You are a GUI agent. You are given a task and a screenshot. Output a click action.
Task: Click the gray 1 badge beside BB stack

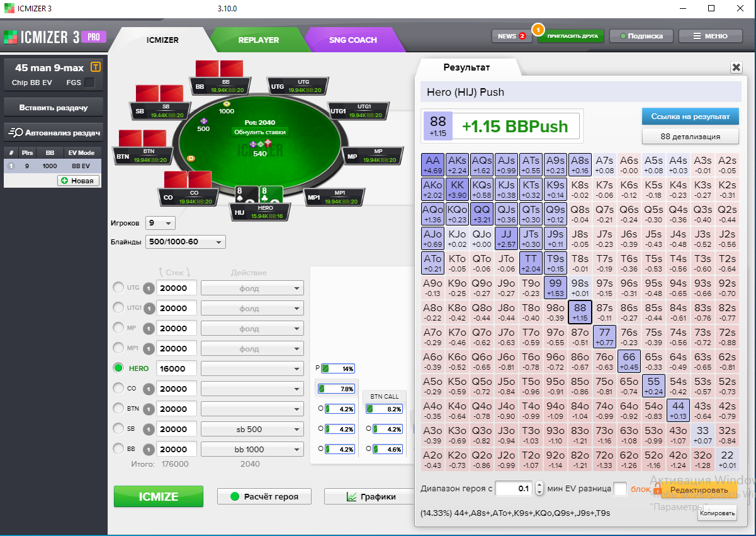pyautogui.click(x=147, y=450)
